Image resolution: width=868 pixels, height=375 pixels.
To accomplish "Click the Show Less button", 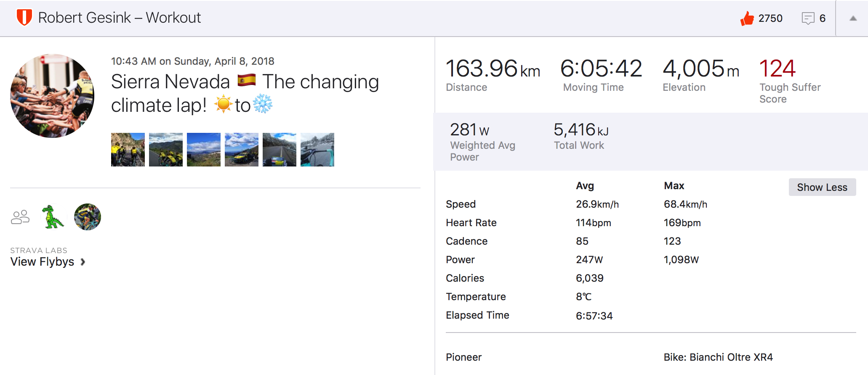I will coord(822,187).
